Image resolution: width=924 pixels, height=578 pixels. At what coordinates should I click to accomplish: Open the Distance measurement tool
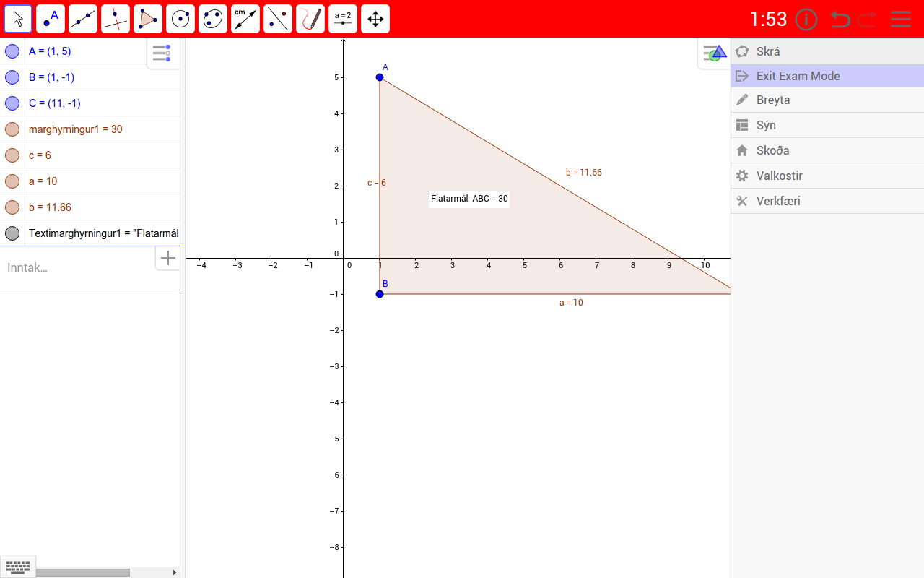(x=245, y=19)
